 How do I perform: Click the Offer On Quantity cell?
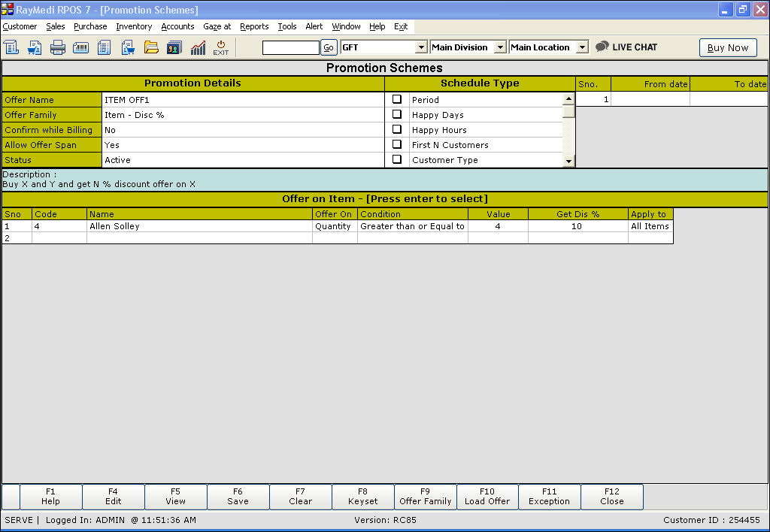tap(335, 226)
